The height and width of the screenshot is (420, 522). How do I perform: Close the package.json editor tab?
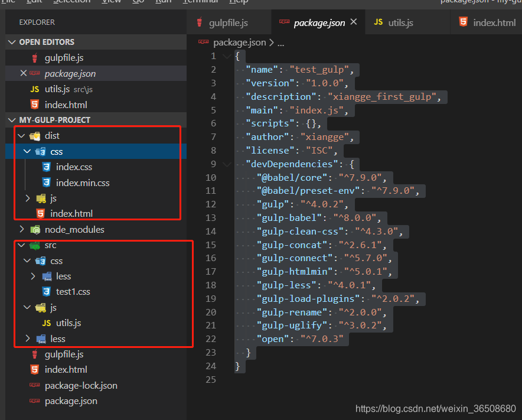(354, 22)
